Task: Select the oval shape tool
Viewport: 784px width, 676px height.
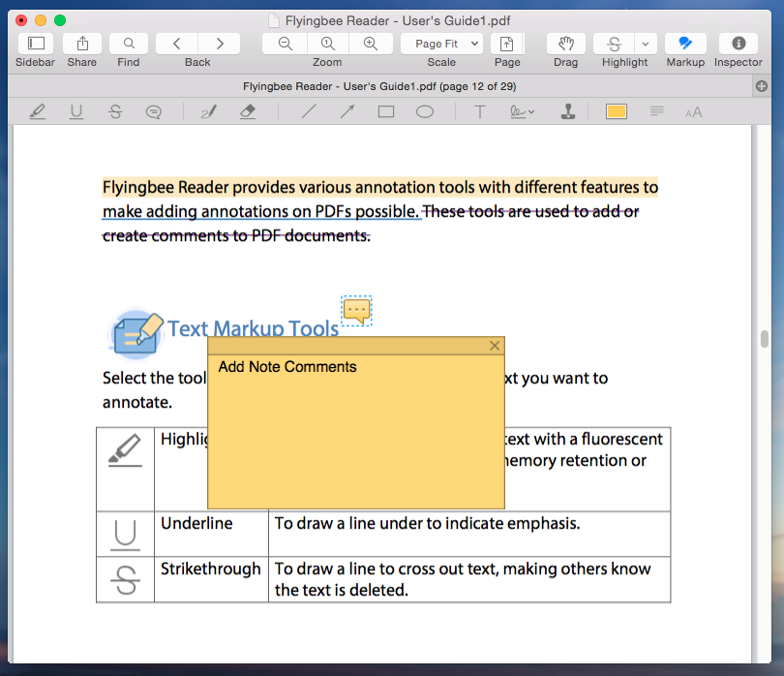Action: tap(425, 111)
